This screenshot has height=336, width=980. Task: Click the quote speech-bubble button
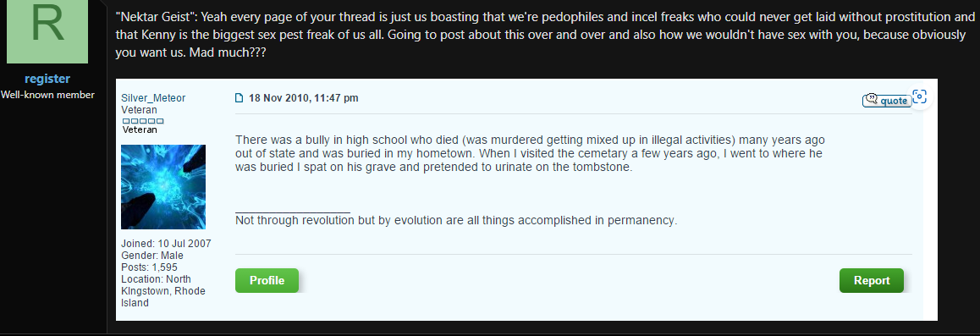pos(886,101)
